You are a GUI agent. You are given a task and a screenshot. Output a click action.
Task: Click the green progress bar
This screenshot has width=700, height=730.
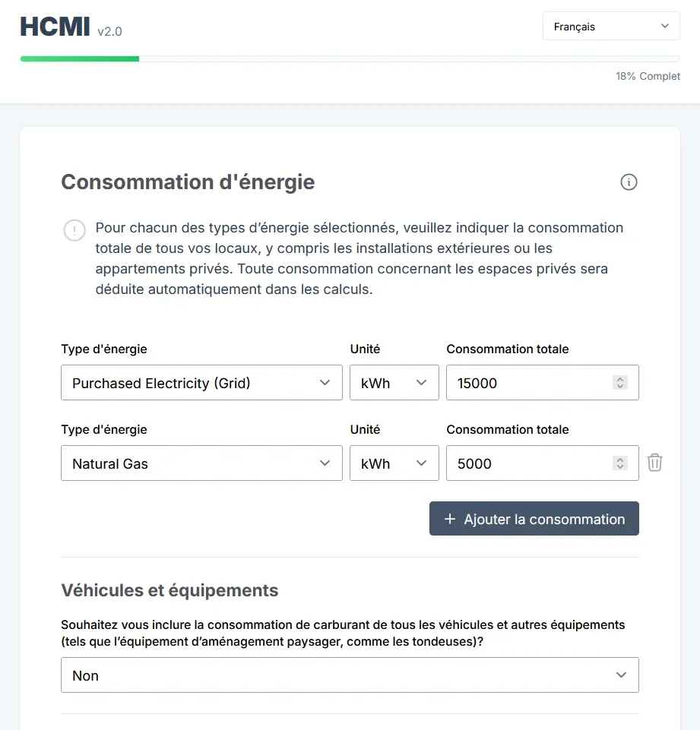click(80, 58)
